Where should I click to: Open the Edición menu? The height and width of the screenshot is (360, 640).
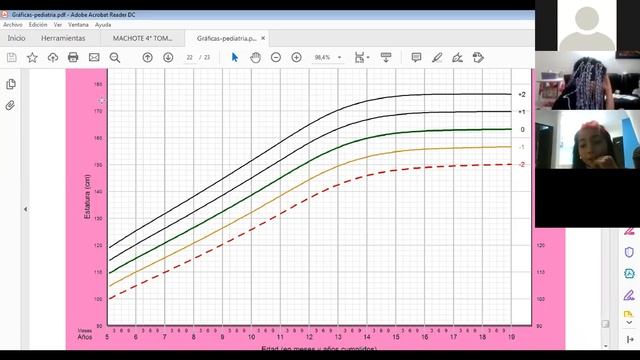38,25
